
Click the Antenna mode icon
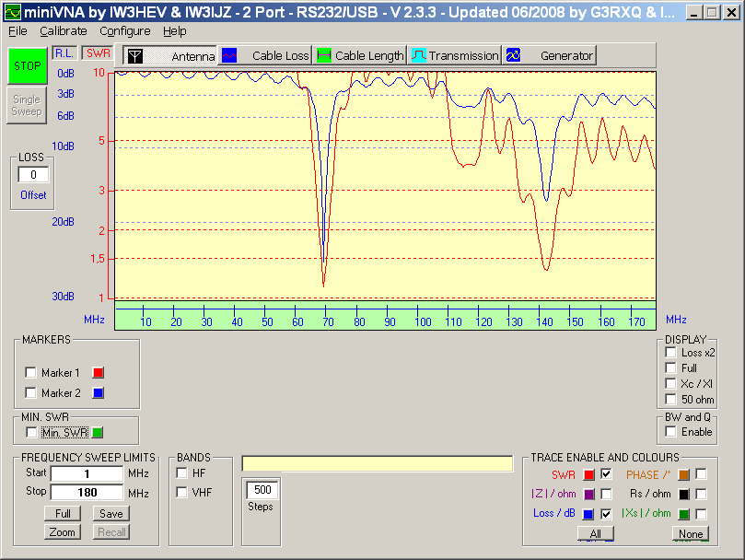[x=135, y=56]
